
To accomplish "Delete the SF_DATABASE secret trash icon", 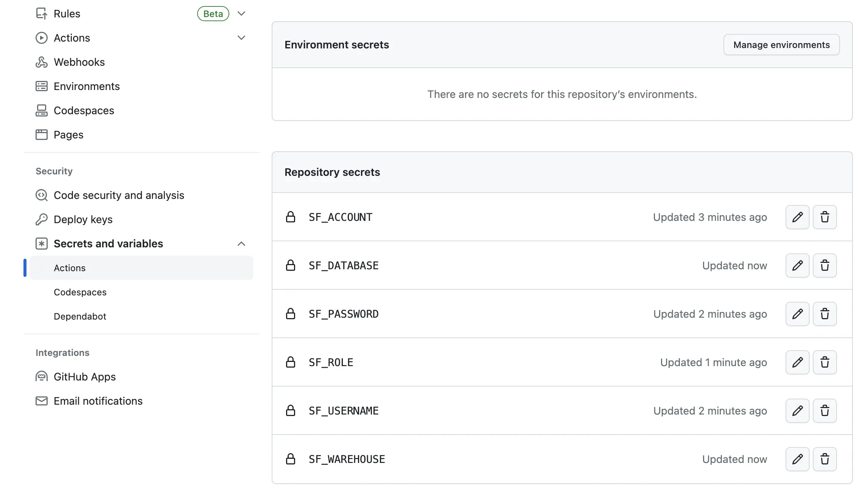I will coord(824,266).
